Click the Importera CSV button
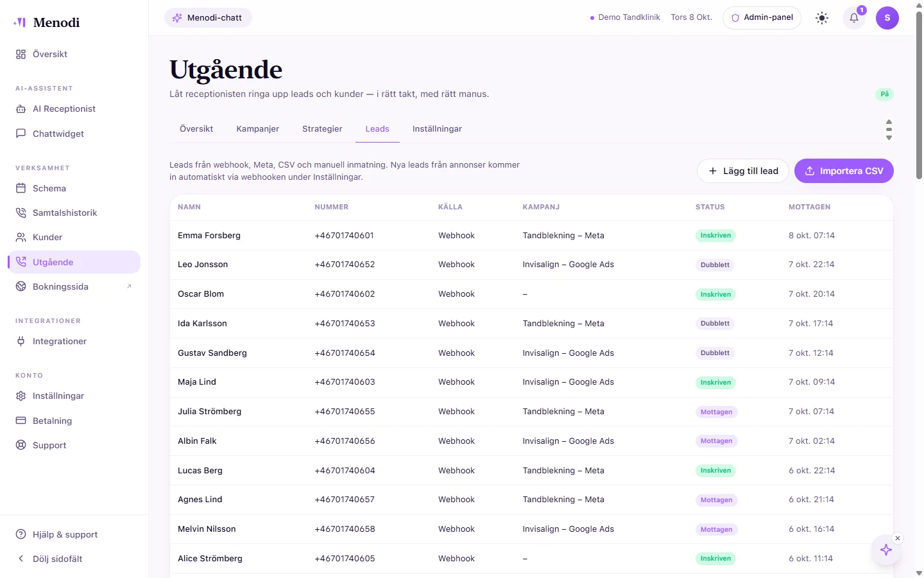The height and width of the screenshot is (578, 924). click(844, 171)
